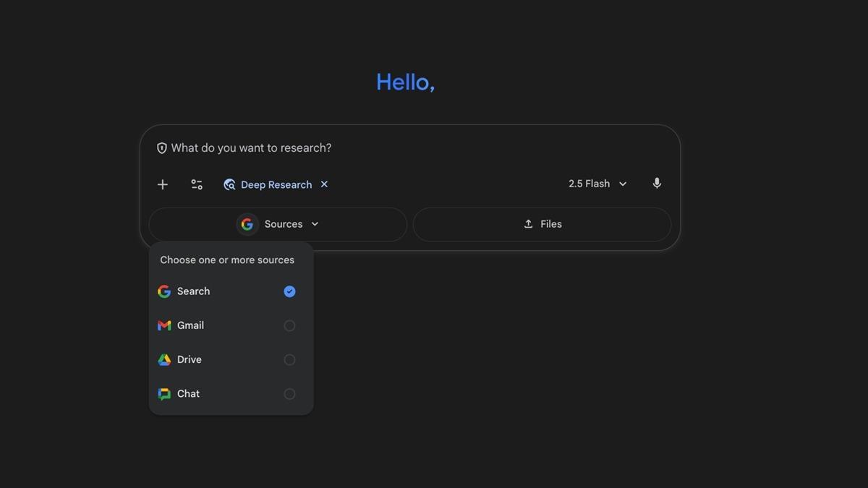Screen dimensions: 868x488
Task: Activate the microphone voice input
Action: pyautogui.click(x=657, y=184)
